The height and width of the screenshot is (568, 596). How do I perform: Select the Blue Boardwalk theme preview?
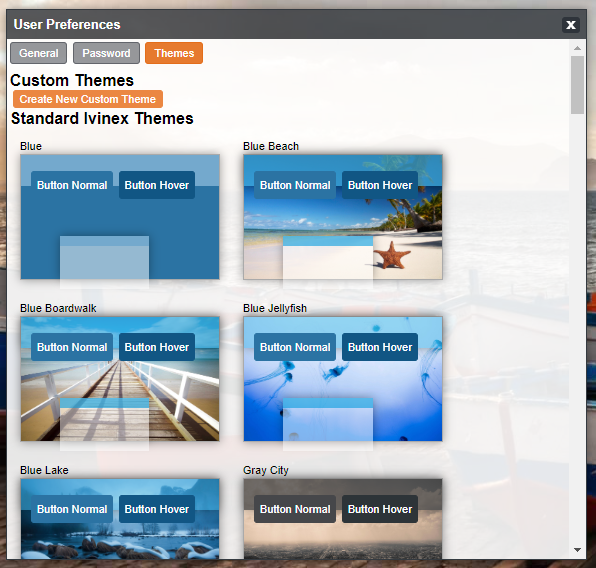pos(120,379)
